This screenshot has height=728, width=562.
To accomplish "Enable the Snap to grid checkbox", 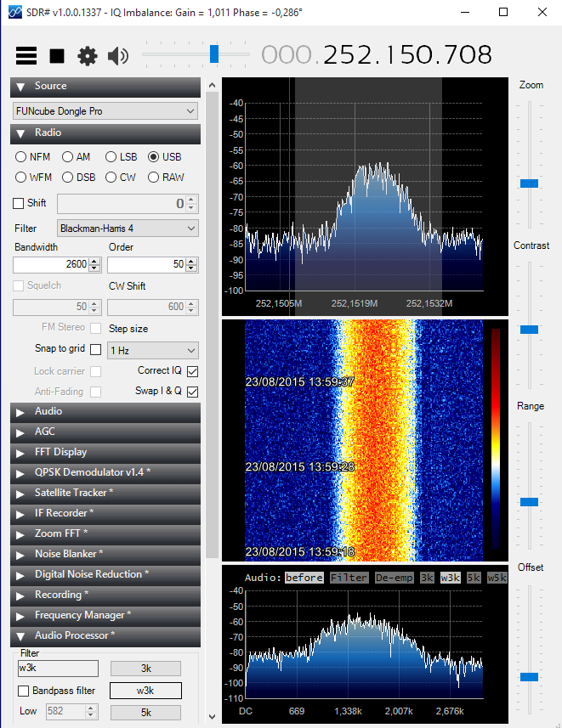I will [95, 350].
